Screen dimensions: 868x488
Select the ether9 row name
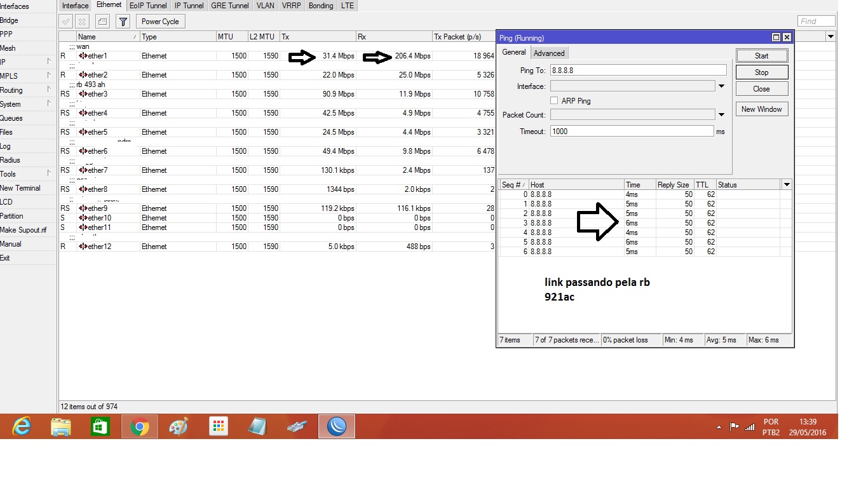point(98,208)
